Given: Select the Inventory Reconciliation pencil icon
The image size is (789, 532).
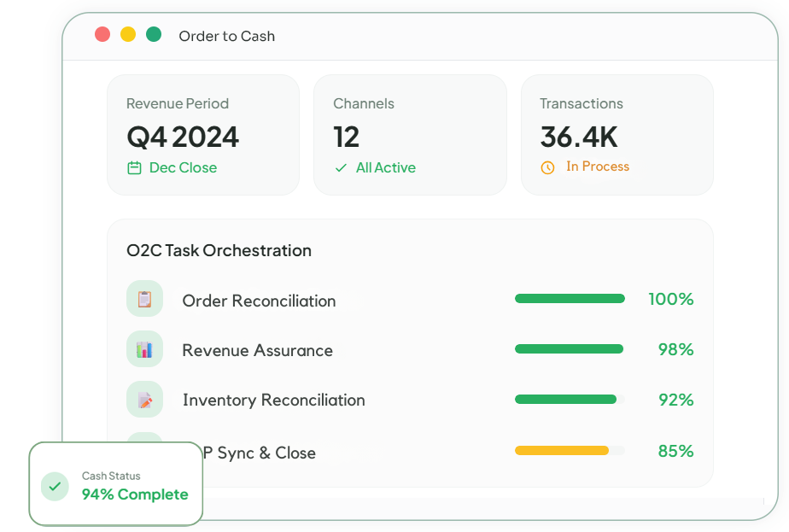Looking at the screenshot, I should [x=144, y=399].
